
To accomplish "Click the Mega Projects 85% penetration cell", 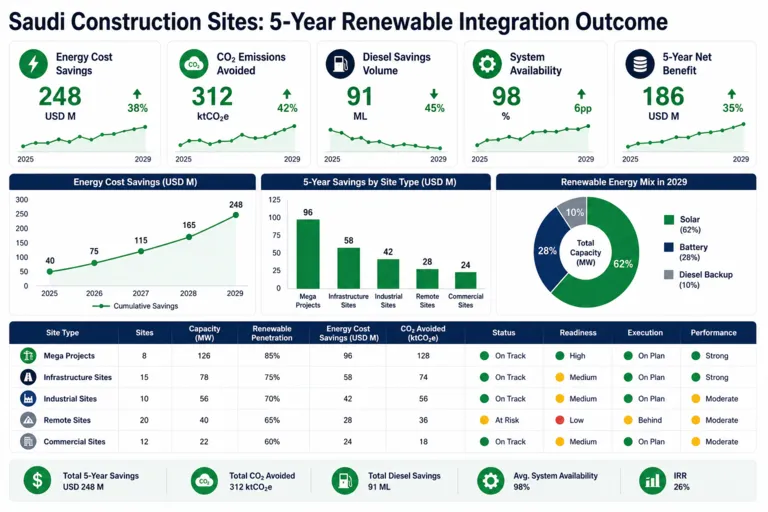I will tap(272, 356).
